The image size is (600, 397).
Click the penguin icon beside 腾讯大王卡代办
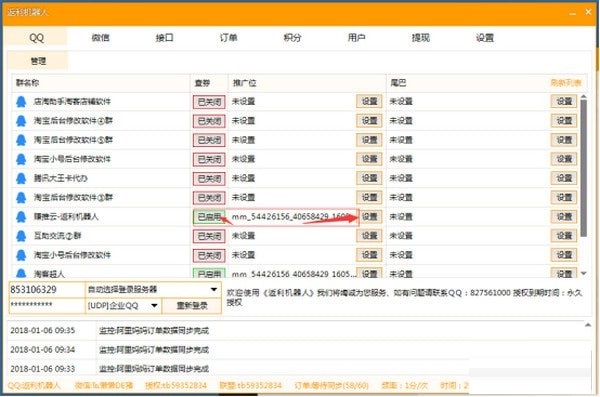[x=21, y=178]
